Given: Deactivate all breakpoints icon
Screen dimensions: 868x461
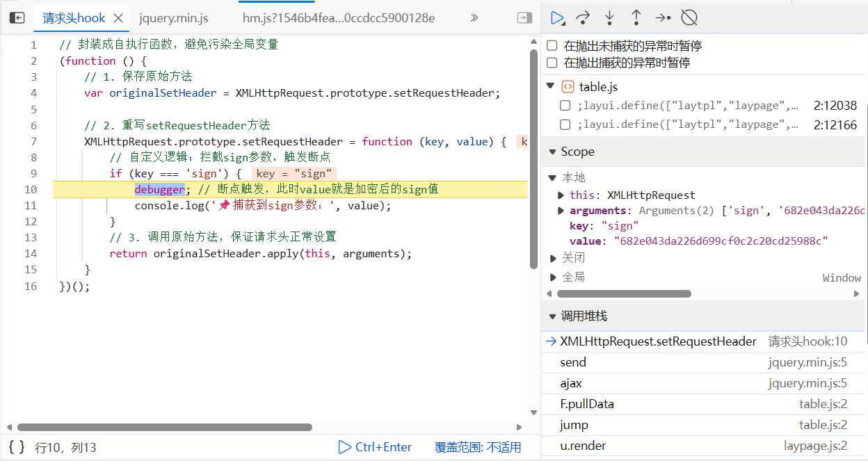Looking at the screenshot, I should click(x=689, y=18).
